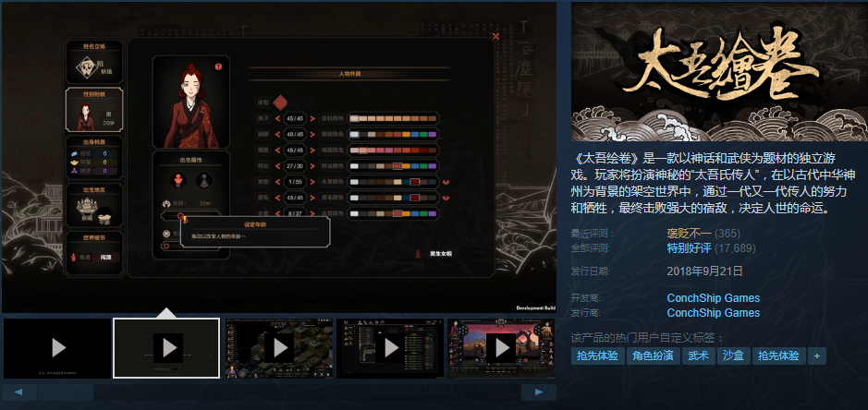Open developer ConchShip Games link beside 开发商

tap(713, 298)
